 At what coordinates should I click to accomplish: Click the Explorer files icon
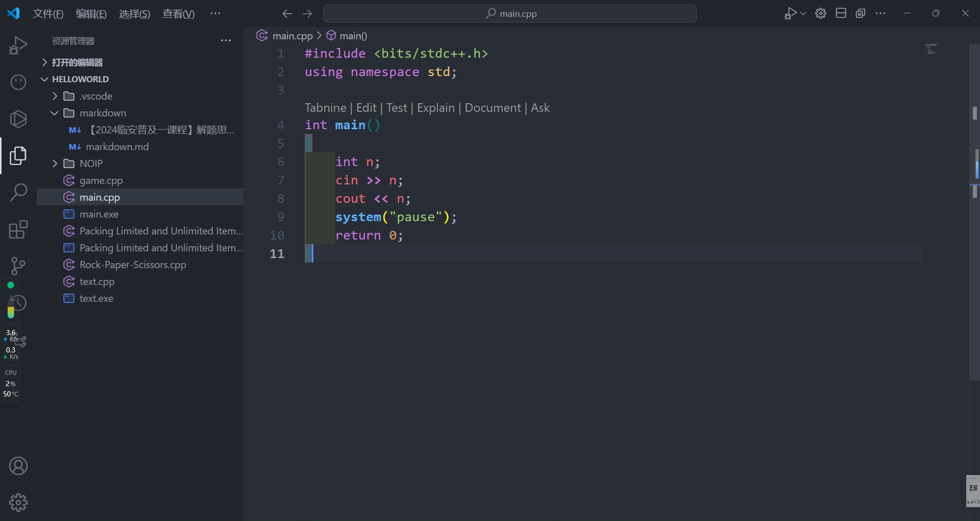18,156
